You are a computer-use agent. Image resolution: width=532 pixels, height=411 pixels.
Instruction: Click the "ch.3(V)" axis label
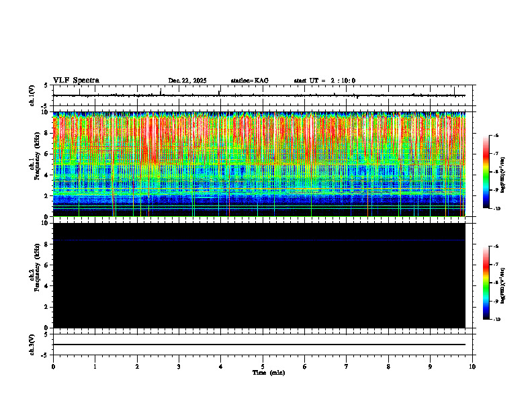[32, 345]
